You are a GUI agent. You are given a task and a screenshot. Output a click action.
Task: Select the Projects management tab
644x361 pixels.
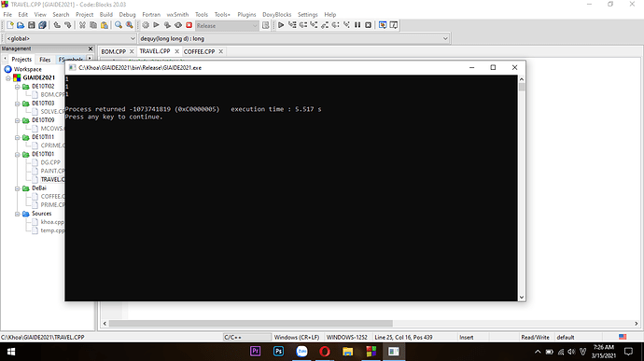[x=21, y=60]
